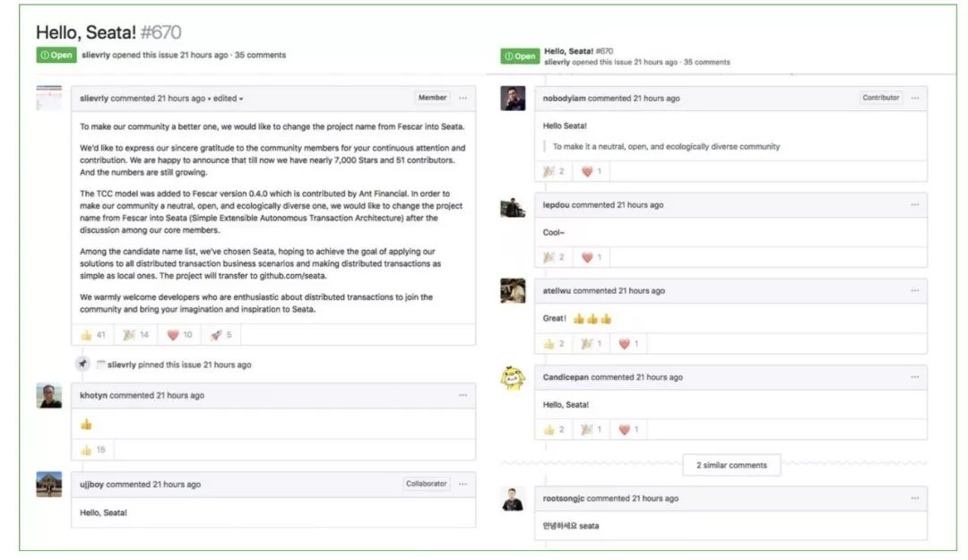
Task: Click the Collaborator badge on ujjboy's comment
Action: 426,484
